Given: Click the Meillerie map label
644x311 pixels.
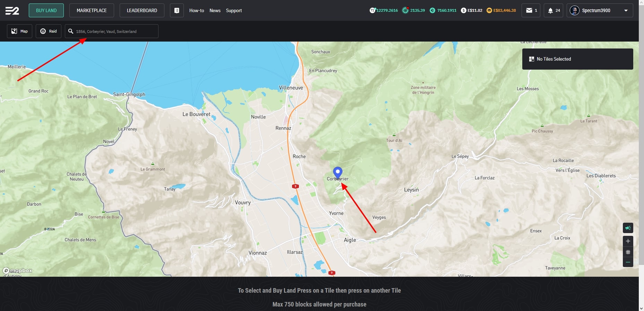Looking at the screenshot, I should [17, 67].
